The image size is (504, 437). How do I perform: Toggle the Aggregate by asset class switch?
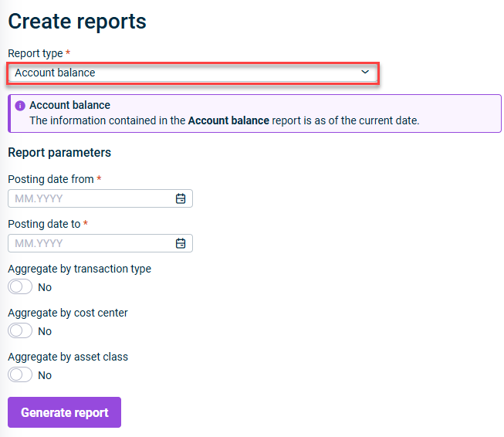click(x=20, y=375)
